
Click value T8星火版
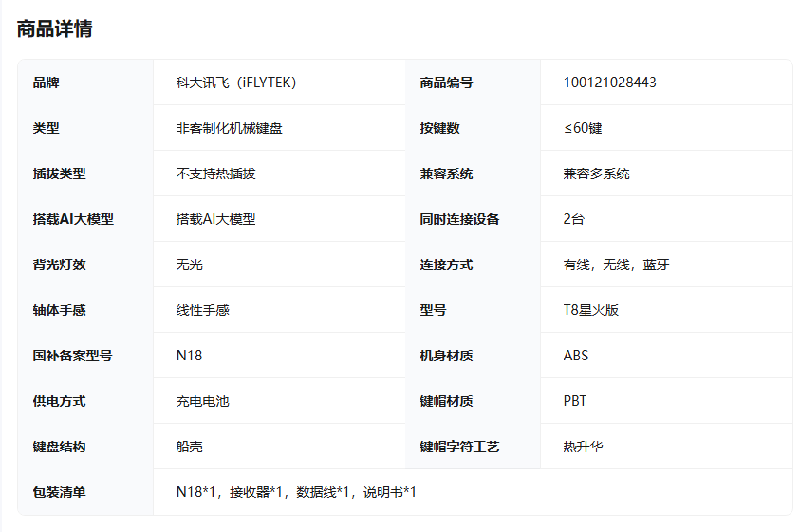pyautogui.click(x=591, y=310)
